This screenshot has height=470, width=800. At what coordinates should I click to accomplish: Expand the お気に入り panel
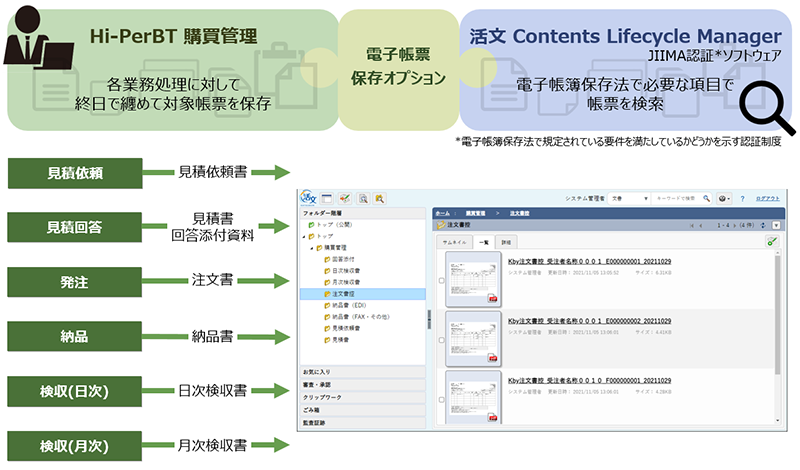pos(363,372)
